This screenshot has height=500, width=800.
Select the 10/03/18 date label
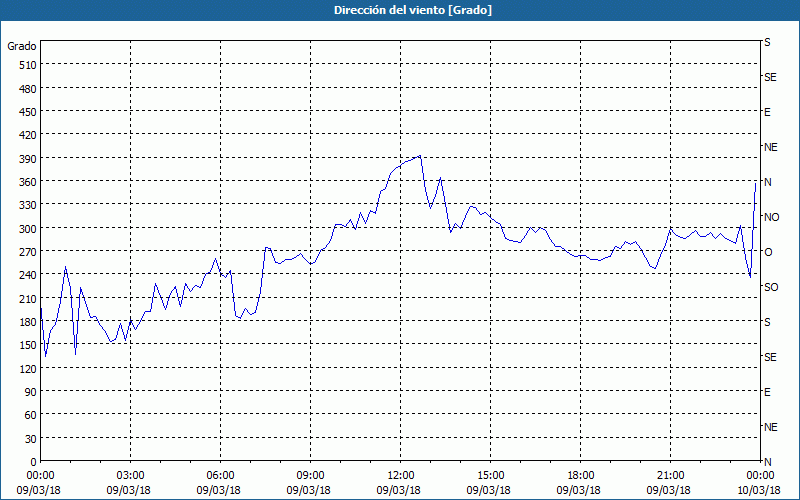click(759, 490)
